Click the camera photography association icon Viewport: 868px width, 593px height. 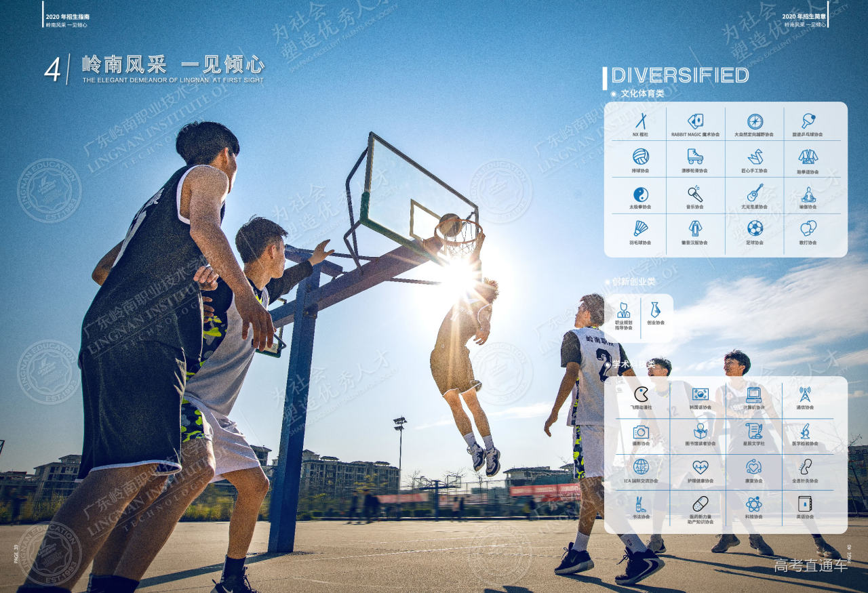[640, 432]
